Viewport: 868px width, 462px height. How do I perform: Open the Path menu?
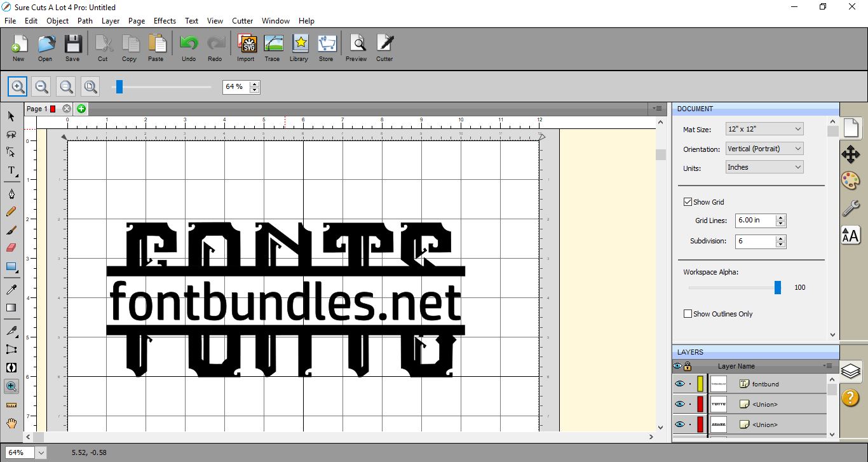click(85, 21)
